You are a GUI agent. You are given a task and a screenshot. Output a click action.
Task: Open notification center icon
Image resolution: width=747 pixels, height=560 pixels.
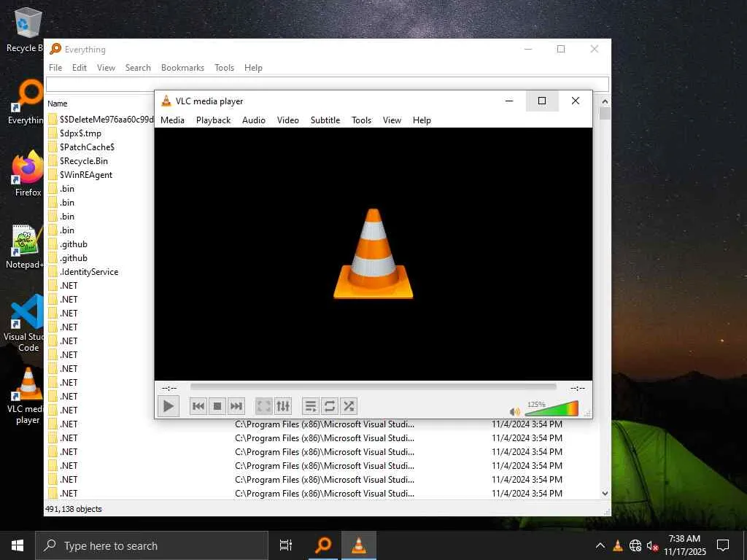tap(723, 545)
